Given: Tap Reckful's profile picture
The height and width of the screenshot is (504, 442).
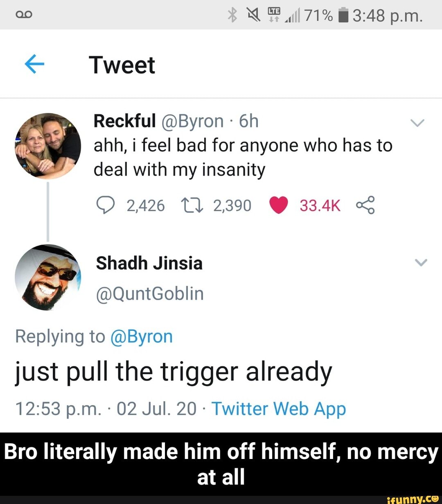Looking at the screenshot, I should coord(48,147).
